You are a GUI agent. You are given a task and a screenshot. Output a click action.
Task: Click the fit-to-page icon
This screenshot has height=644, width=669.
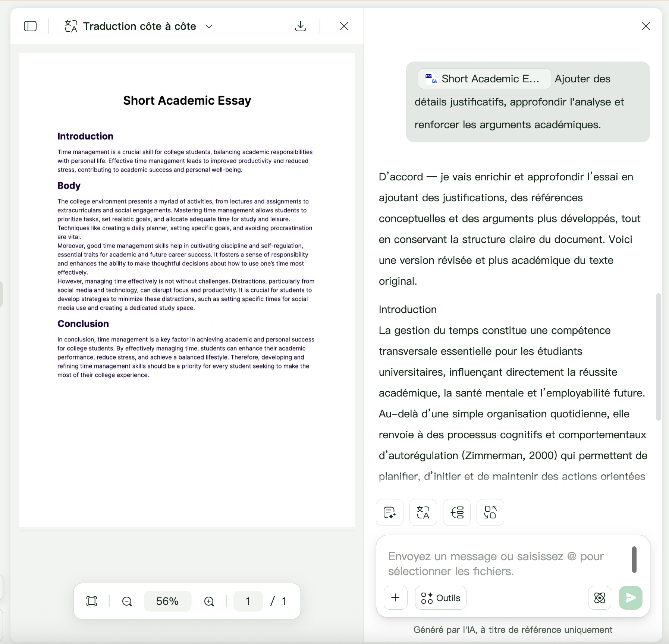[x=92, y=601]
